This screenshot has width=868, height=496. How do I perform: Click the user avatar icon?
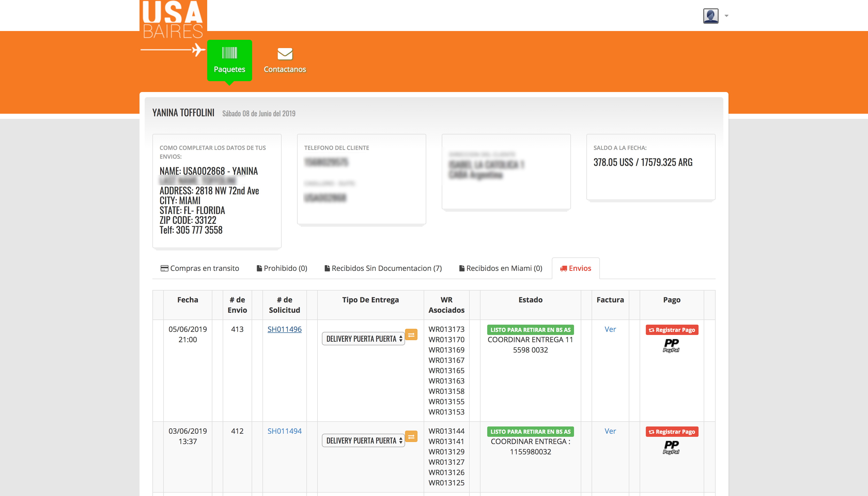[x=710, y=16]
